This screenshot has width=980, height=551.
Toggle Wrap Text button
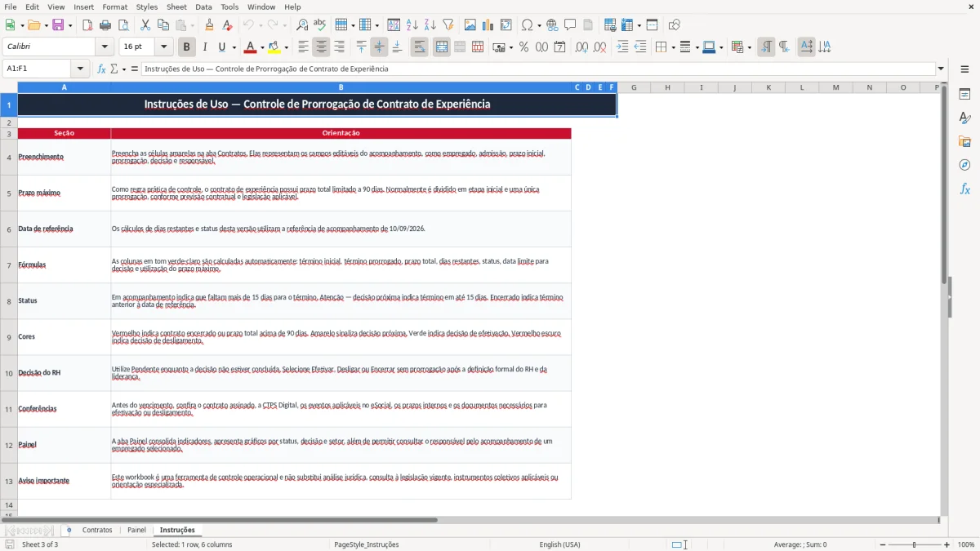(420, 47)
